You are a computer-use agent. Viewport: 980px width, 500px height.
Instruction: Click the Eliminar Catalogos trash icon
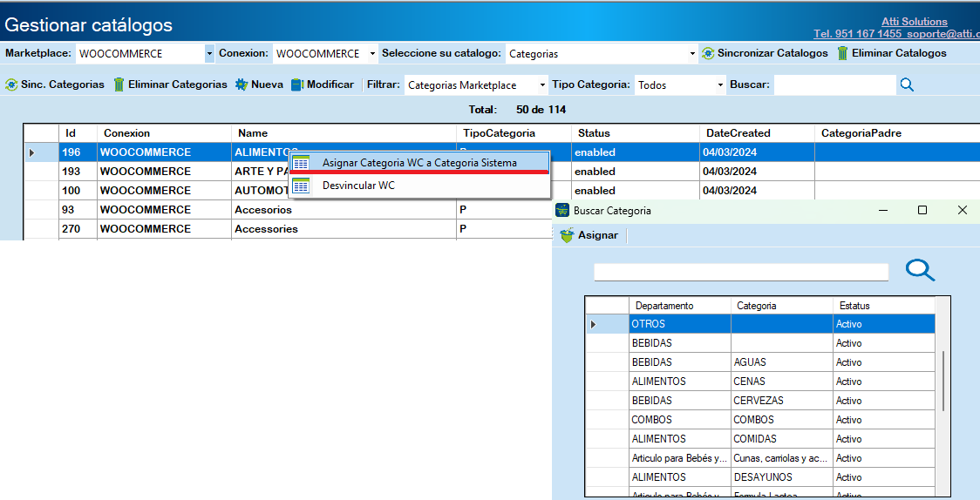click(842, 53)
